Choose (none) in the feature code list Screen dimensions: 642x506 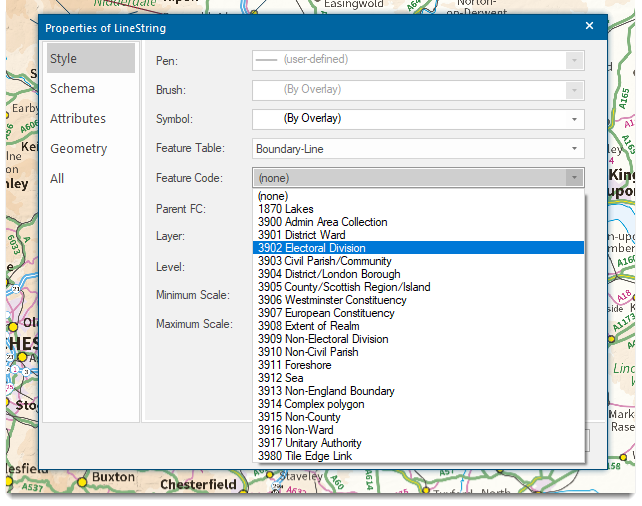pos(418,196)
